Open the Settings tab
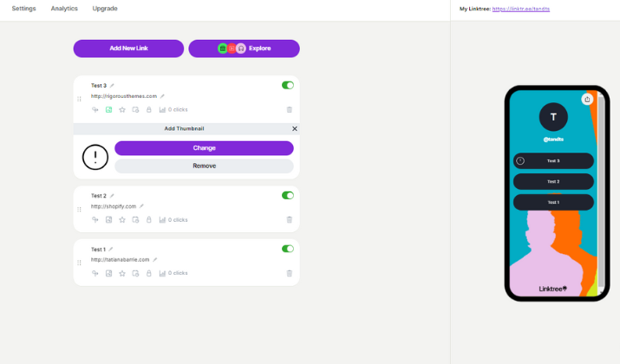This screenshot has height=364, width=620. pyautogui.click(x=23, y=9)
